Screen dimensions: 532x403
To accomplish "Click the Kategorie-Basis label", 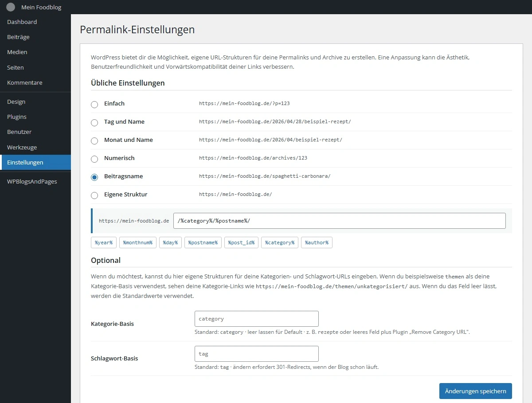I will coord(112,324).
